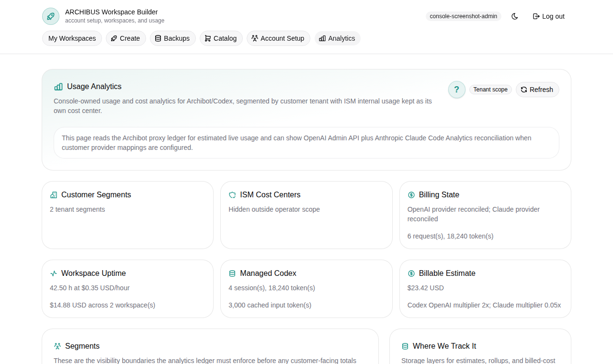Select the Usage Analytics bar-chart icon
Viewport: 613px width, 364px height.
(x=58, y=87)
